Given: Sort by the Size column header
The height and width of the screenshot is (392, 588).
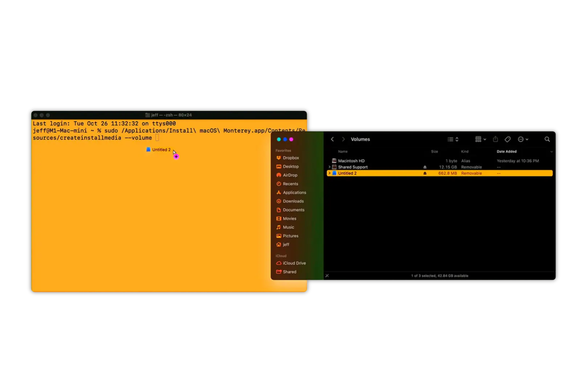Looking at the screenshot, I should pos(434,152).
